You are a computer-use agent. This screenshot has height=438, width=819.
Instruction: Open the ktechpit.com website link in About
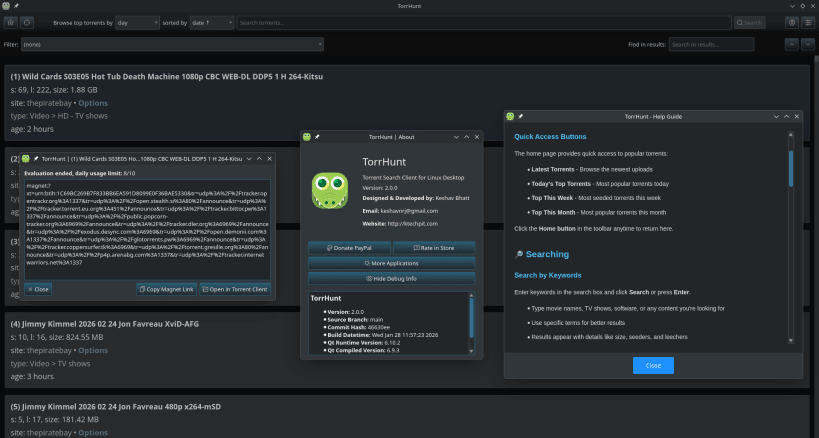[x=413, y=223]
